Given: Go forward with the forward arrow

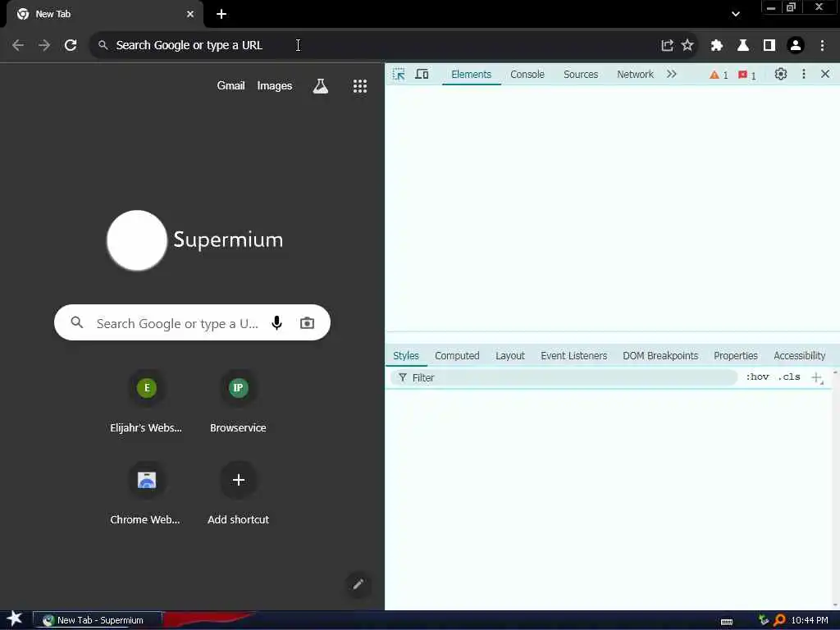Looking at the screenshot, I should [x=44, y=46].
